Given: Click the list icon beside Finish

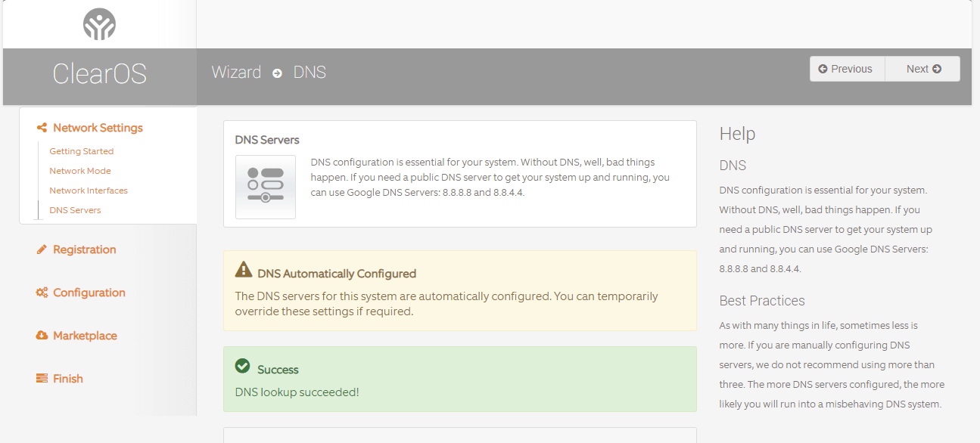Looking at the screenshot, I should pyautogui.click(x=42, y=378).
